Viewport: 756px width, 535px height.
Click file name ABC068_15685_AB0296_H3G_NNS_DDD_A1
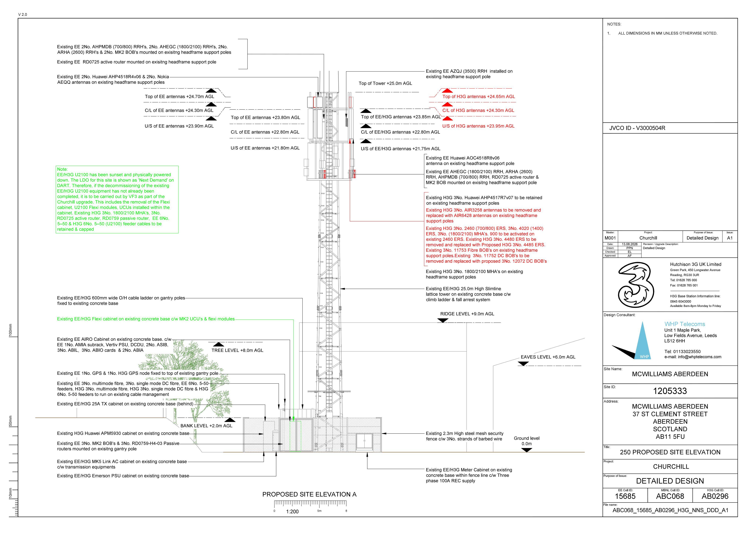click(x=670, y=511)
